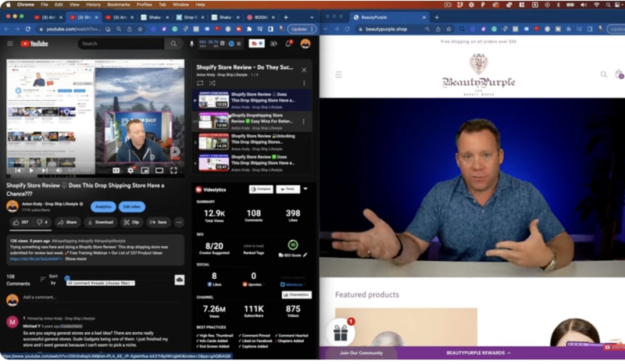Open the All comment threads filter dropdown
Screen dimensions: 625x364
pos(101,283)
